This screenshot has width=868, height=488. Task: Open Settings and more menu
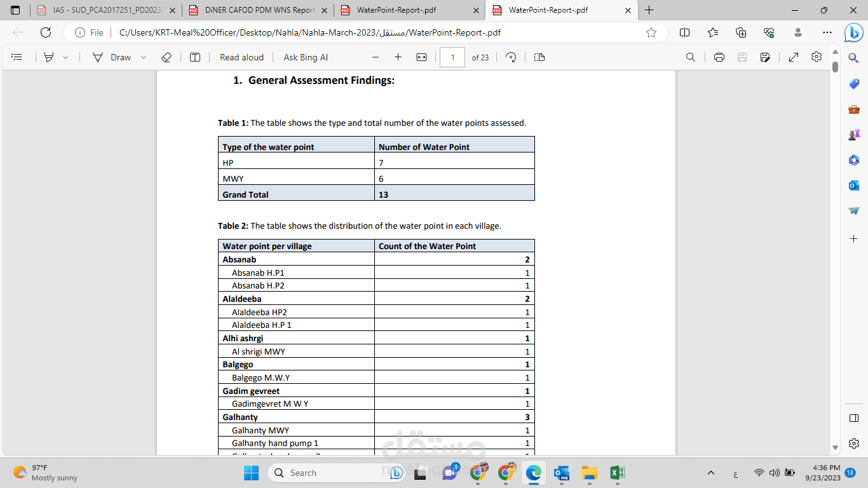point(827,32)
